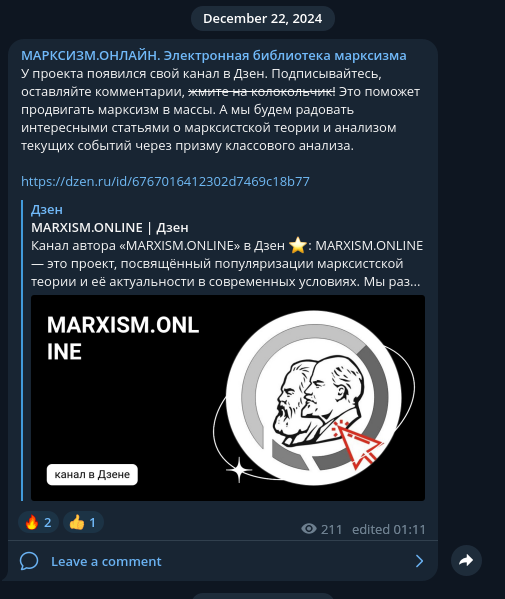The width and height of the screenshot is (505, 599).
Task: Click the MARXISM.ONLINE | Дзен preview title
Action: click(110, 228)
